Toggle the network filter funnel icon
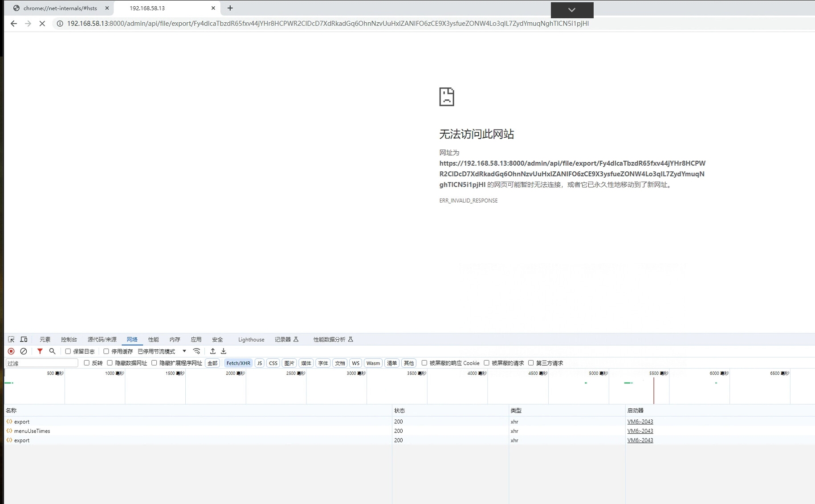Screen dimensions: 815x504 pos(40,351)
